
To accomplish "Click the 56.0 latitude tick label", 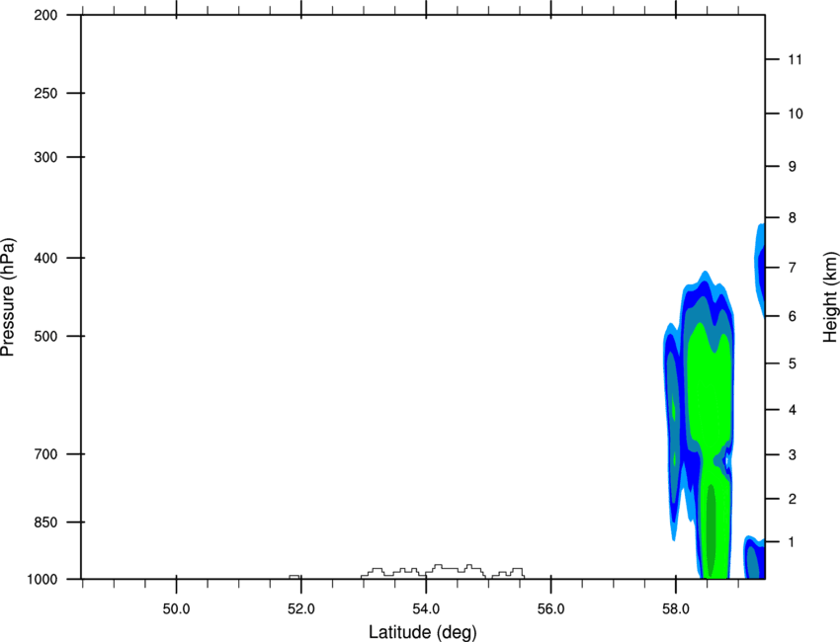I will pyautogui.click(x=550, y=609).
